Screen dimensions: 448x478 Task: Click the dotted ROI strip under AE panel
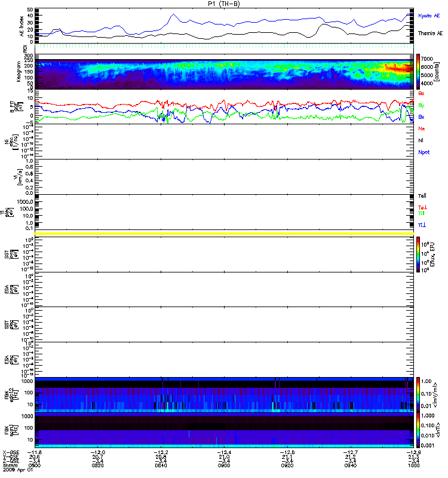(224, 46)
